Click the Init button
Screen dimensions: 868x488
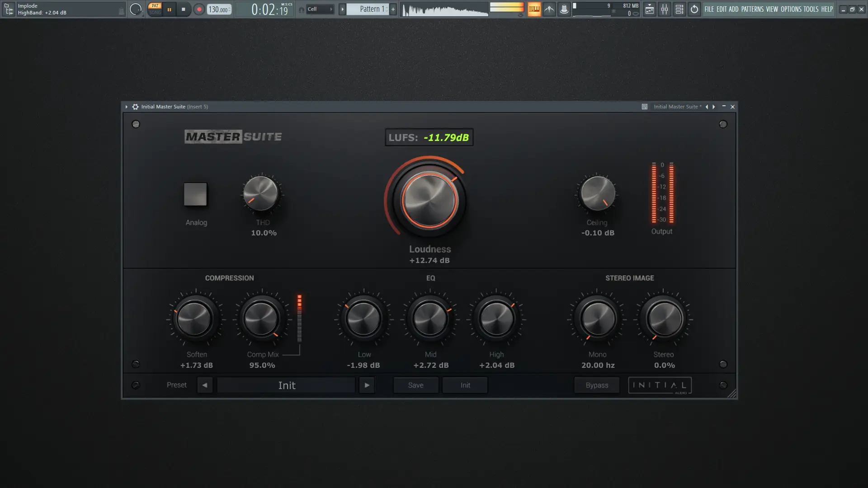point(465,385)
